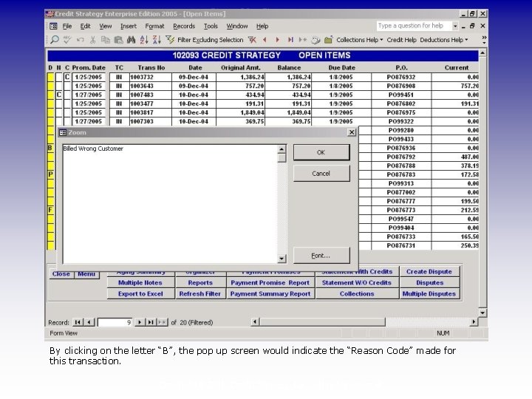Click the Type a question for help box
Viewport: 532px width, 399px height.
(x=415, y=26)
